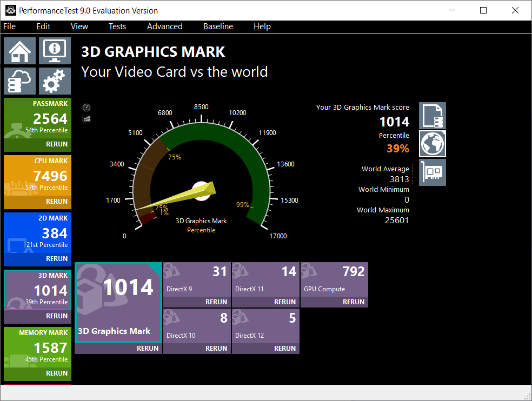This screenshot has height=401, width=532.
Task: Open the Edit menu
Action: pyautogui.click(x=43, y=26)
